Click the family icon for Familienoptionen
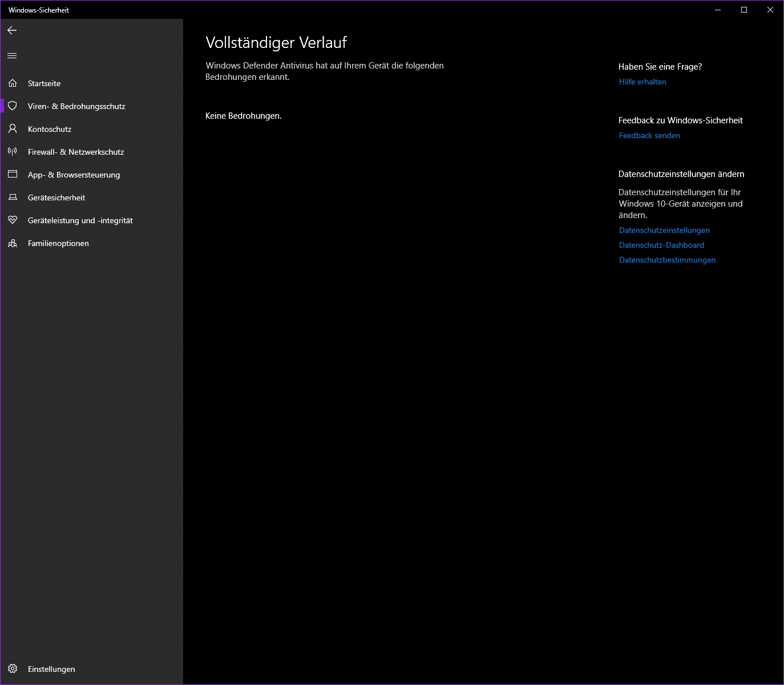This screenshot has height=685, width=784. 13,243
